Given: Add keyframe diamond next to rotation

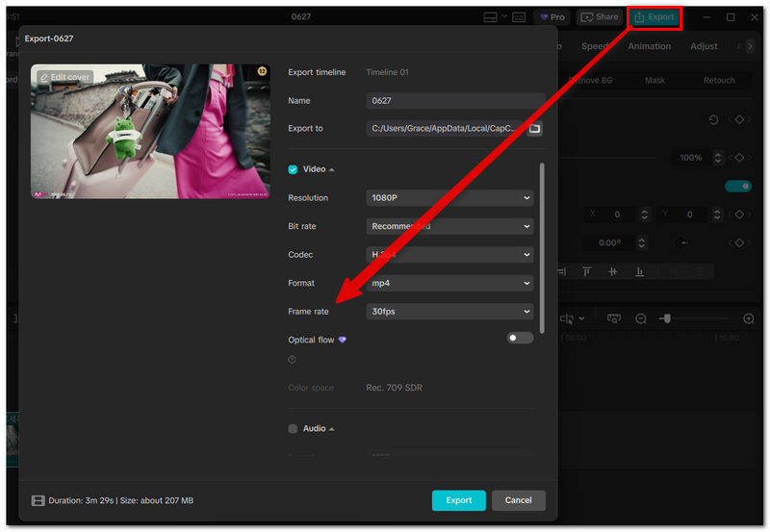Looking at the screenshot, I should (739, 243).
